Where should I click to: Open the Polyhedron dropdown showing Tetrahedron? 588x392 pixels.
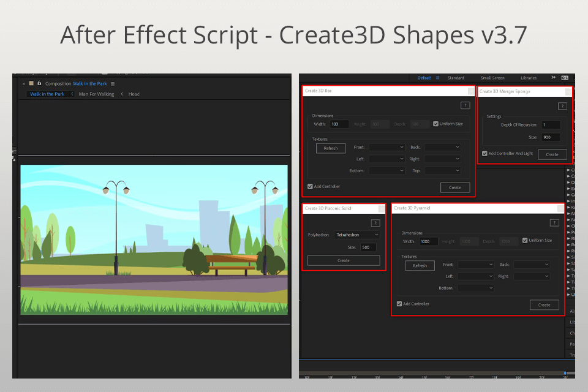click(x=357, y=235)
